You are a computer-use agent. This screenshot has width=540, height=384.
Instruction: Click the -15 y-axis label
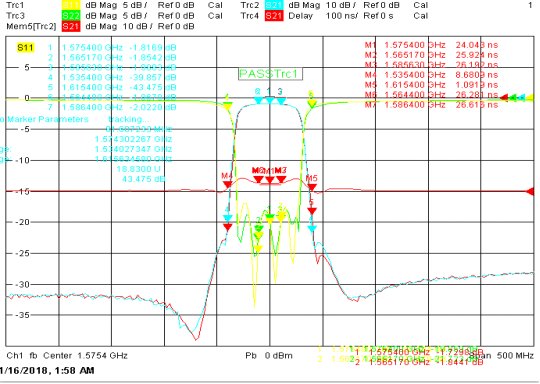click(22, 191)
